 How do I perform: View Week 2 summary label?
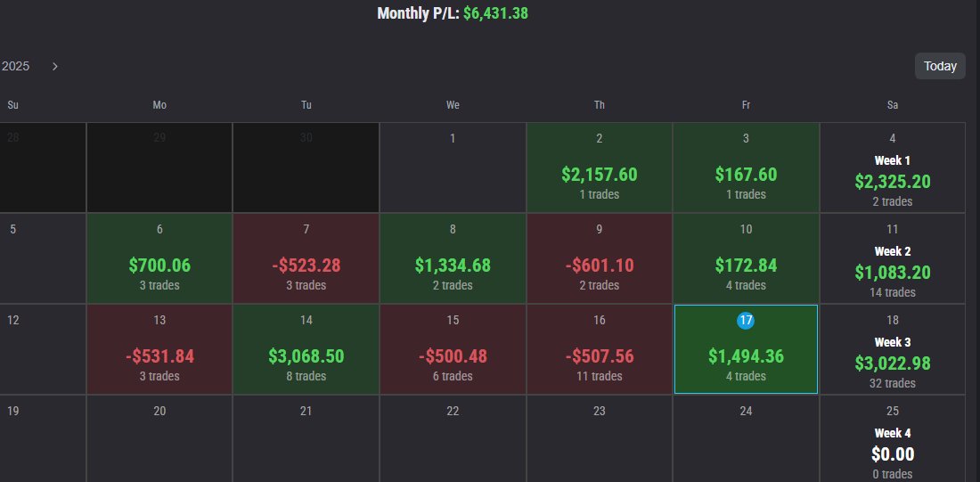(893, 251)
